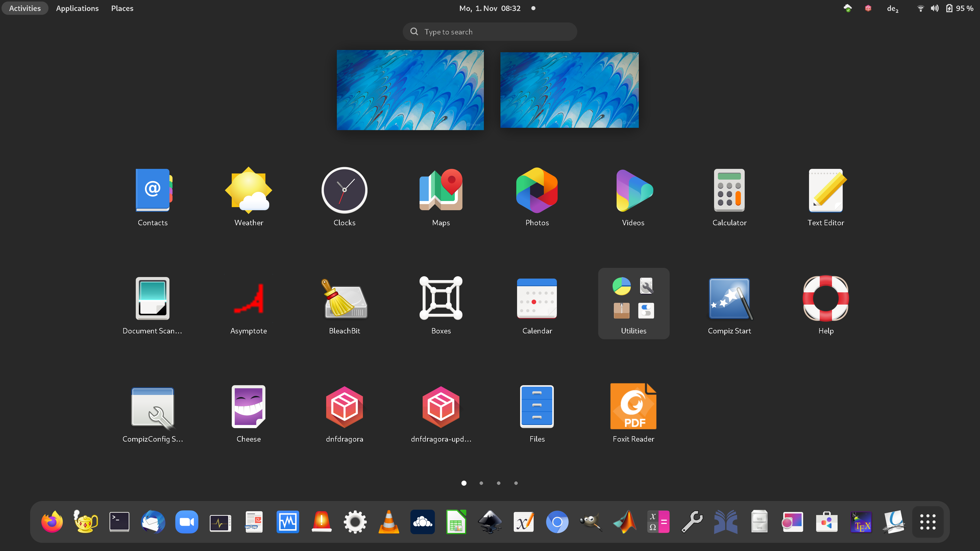Jump to the fourth app grid page

pos(516,483)
